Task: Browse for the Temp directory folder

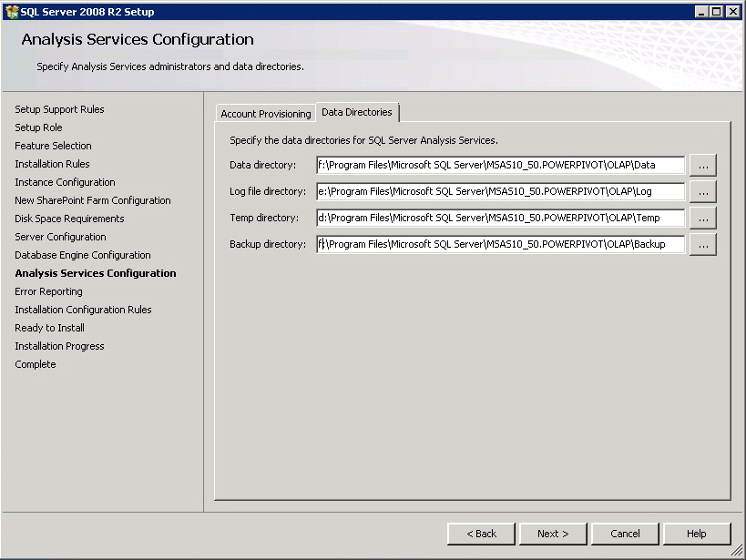Action: click(x=703, y=219)
